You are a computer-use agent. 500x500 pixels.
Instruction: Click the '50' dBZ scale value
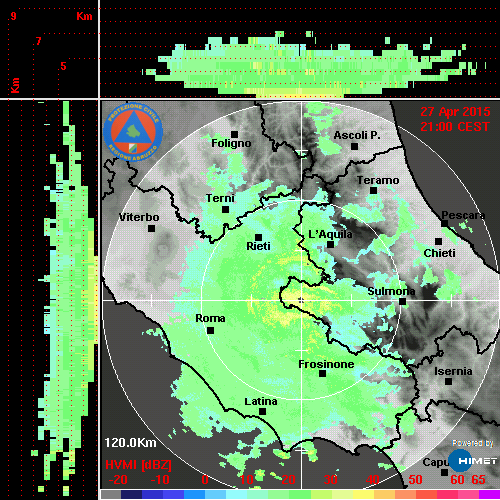[x=415, y=480]
